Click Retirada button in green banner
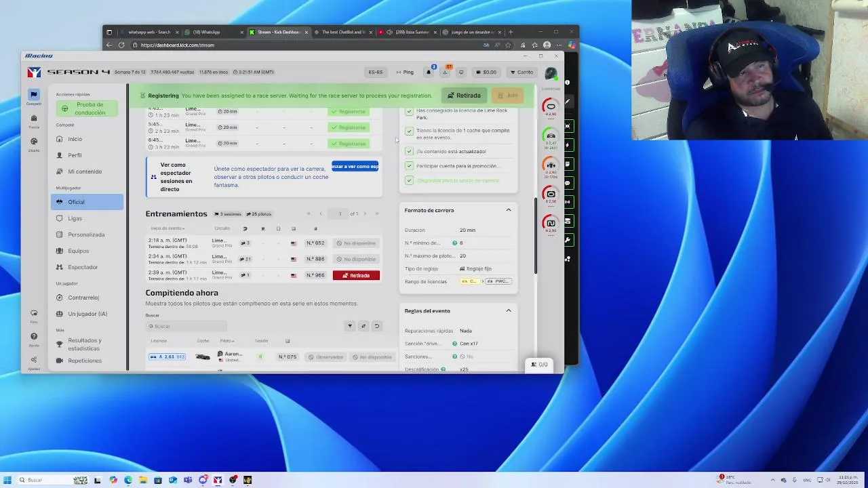 (464, 96)
